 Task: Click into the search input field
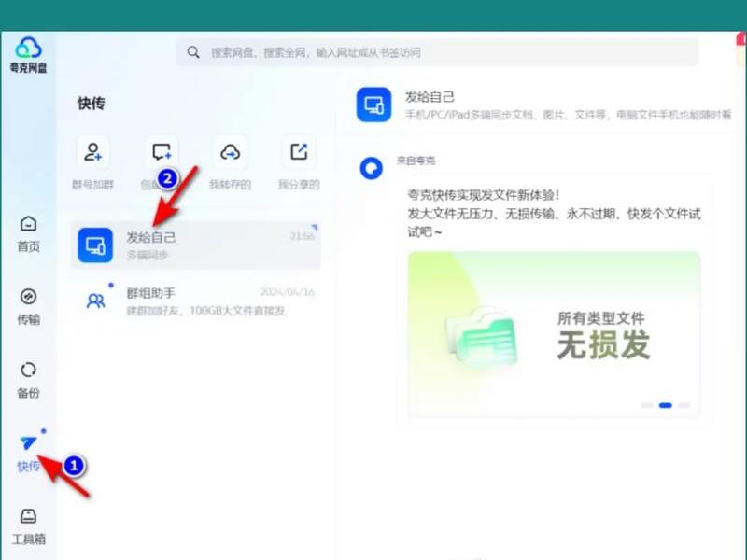[x=437, y=52]
